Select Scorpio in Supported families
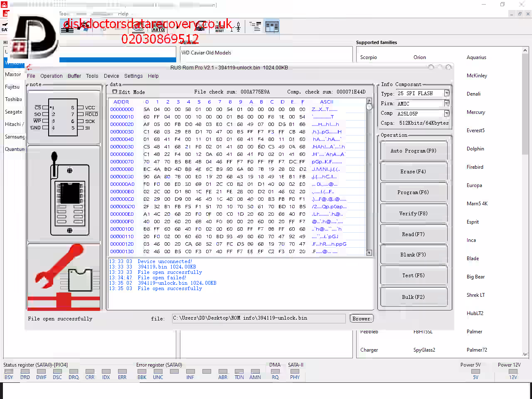The image size is (532, 399). point(369,57)
